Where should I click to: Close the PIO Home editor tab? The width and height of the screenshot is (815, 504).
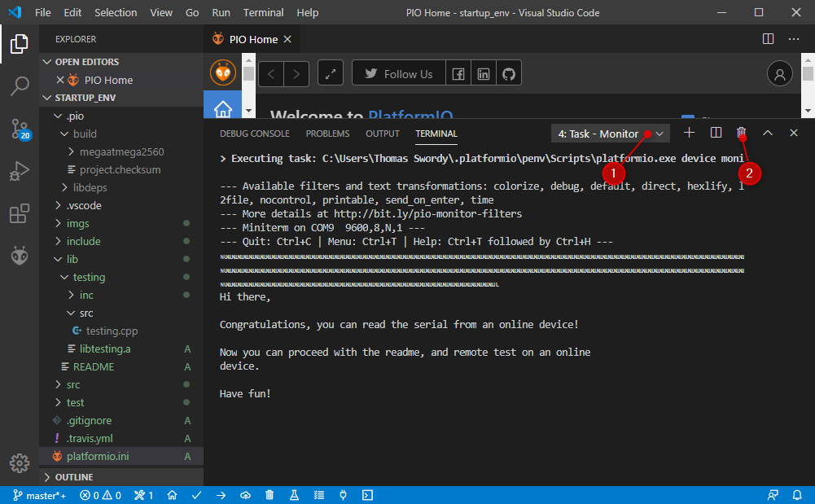287,39
